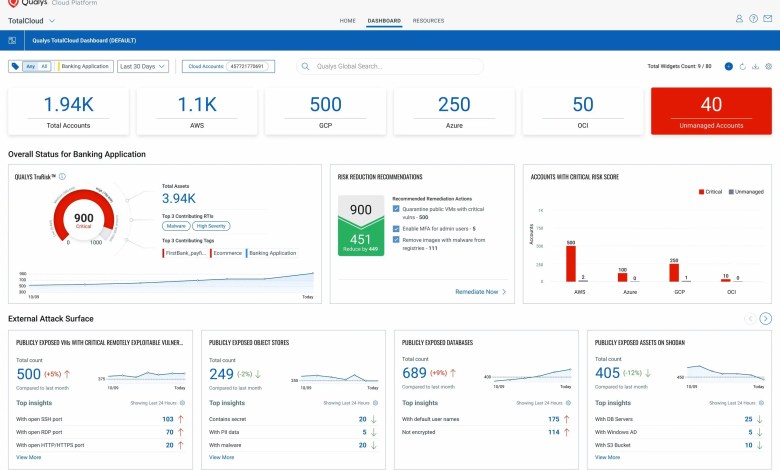The height and width of the screenshot is (470, 780).
Task: Click the AWS critical red bar
Action: (x=571, y=264)
